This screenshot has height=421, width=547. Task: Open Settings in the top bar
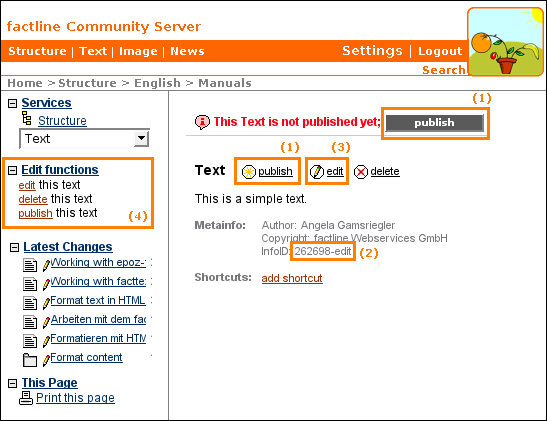coord(372,51)
